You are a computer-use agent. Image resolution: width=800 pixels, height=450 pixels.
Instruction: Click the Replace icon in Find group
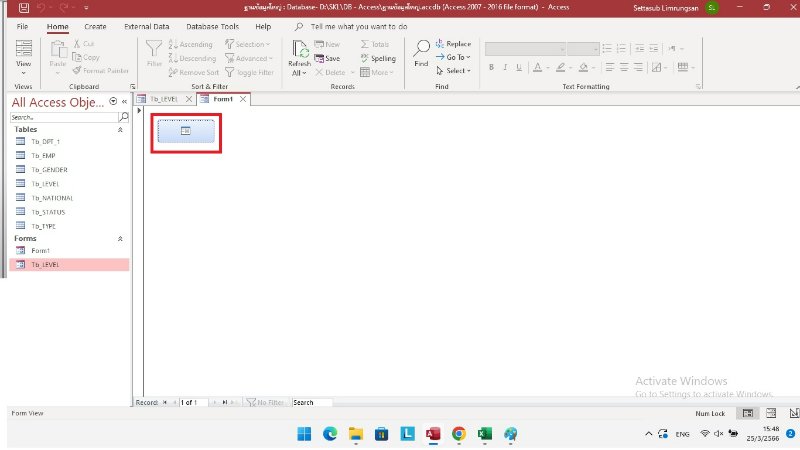click(453, 44)
